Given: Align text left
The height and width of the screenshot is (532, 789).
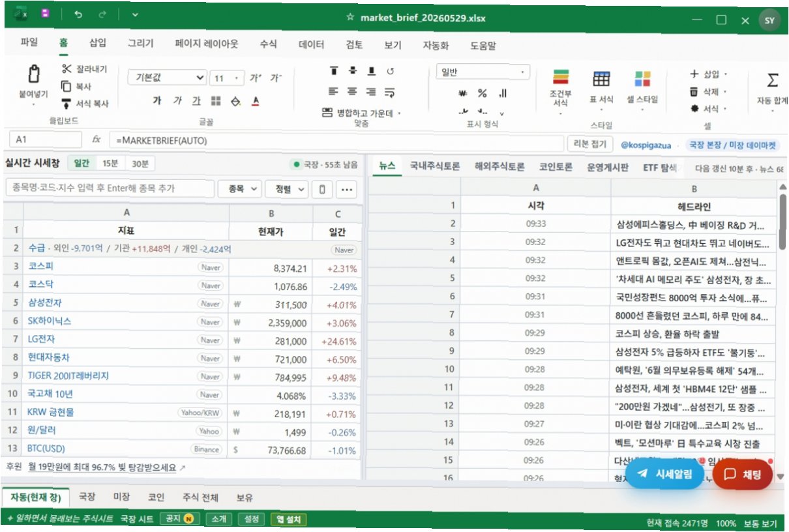Looking at the screenshot, I should (334, 91).
